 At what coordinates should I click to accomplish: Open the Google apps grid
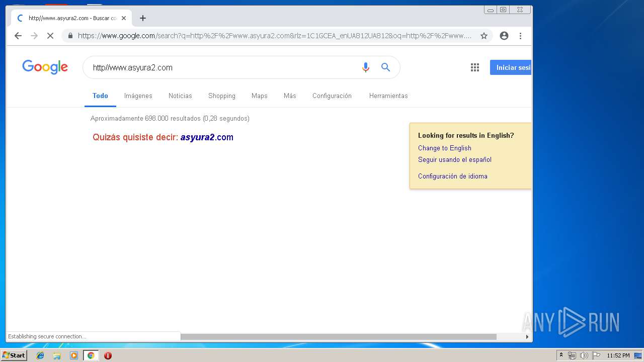(474, 67)
